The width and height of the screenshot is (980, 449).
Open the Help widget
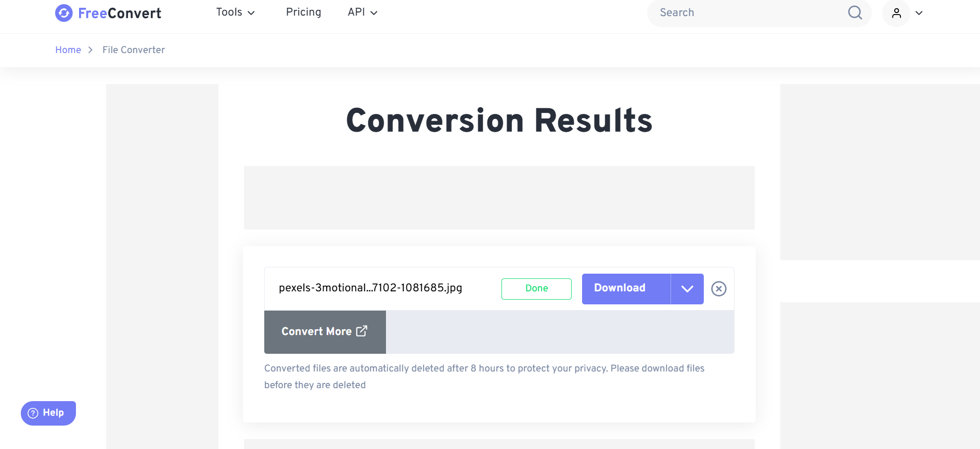point(48,413)
